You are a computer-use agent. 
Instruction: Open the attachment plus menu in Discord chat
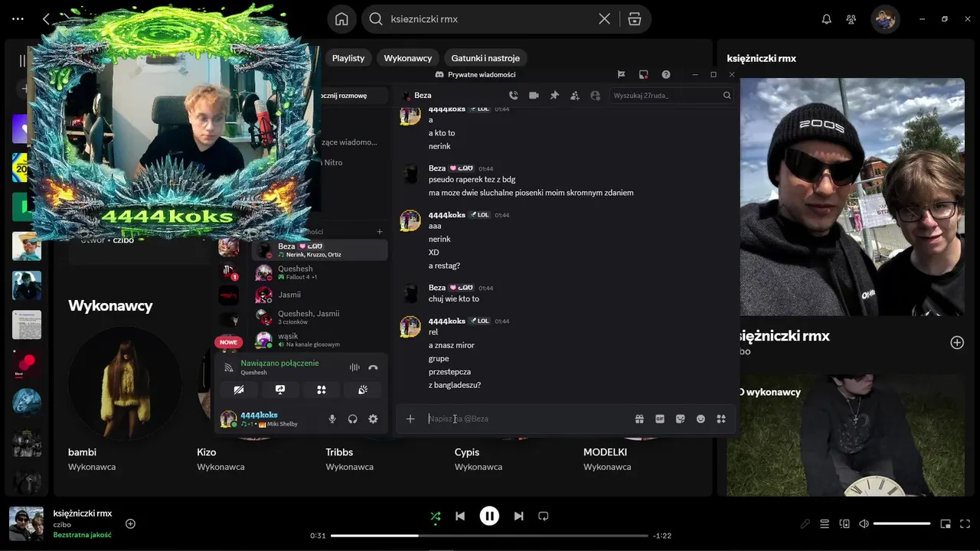tap(410, 419)
